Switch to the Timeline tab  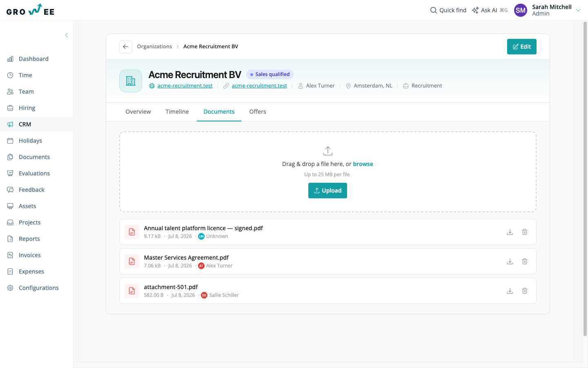point(177,112)
